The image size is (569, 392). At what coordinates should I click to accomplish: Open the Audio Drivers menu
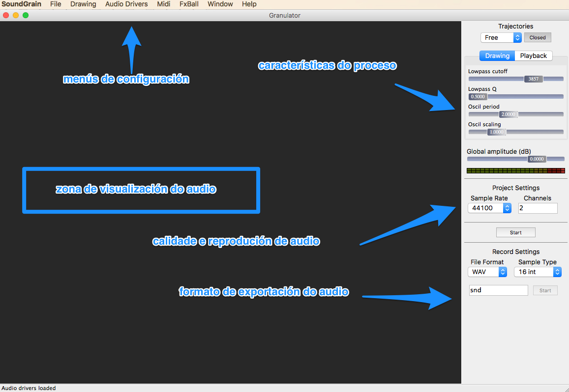pos(126,4)
